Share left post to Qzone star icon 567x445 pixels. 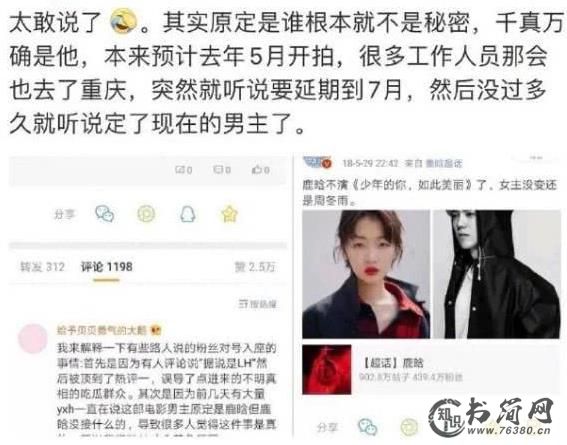pos(229,214)
